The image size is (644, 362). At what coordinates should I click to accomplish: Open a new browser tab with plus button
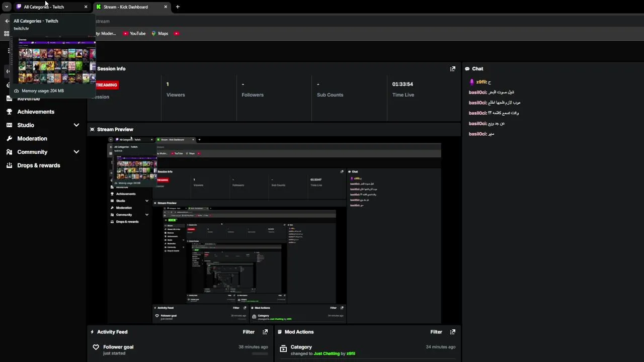tap(178, 7)
